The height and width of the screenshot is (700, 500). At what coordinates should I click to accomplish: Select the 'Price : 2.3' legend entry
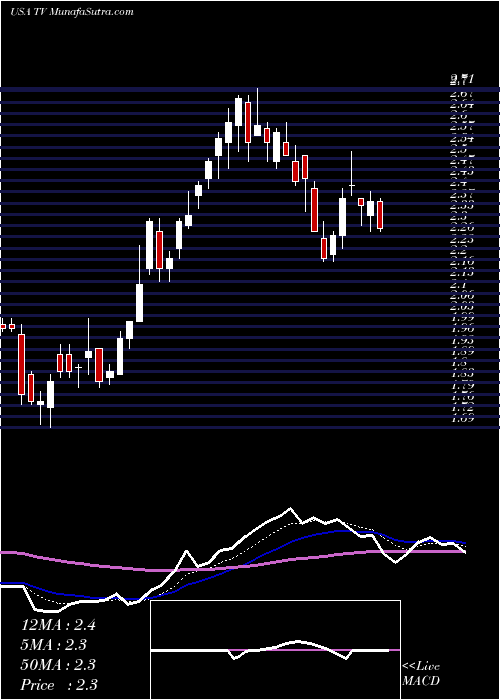(x=59, y=685)
